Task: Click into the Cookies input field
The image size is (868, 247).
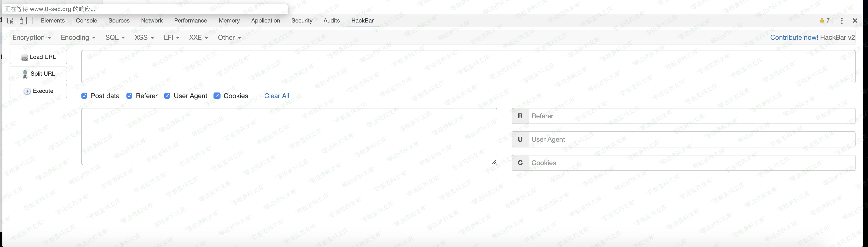Action: (x=691, y=163)
